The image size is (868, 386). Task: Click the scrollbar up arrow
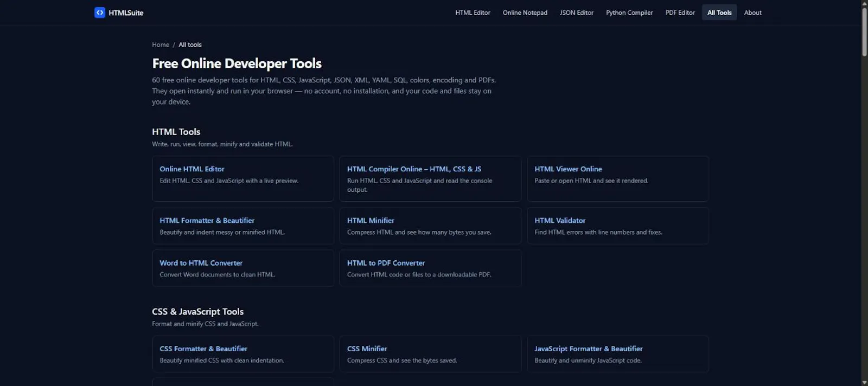864,3
